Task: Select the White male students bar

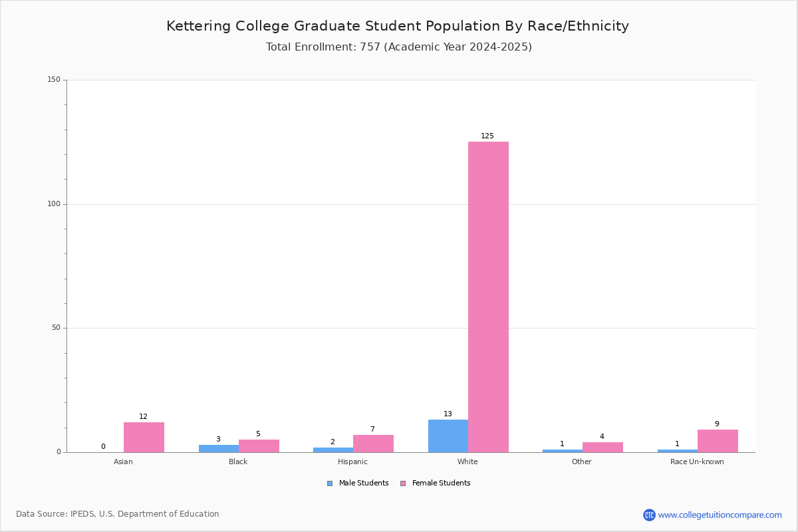Action: [448, 436]
